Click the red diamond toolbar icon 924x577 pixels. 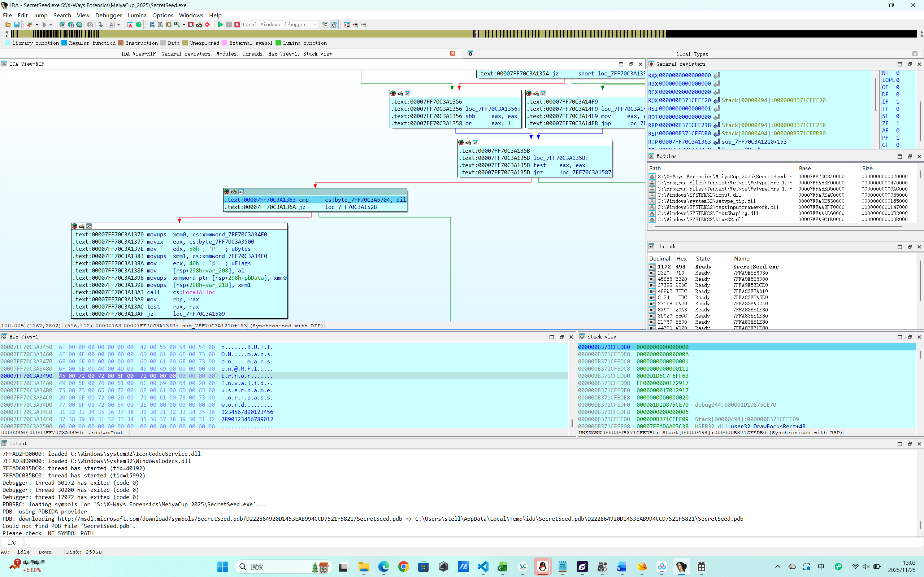pyautogui.click(x=207, y=25)
